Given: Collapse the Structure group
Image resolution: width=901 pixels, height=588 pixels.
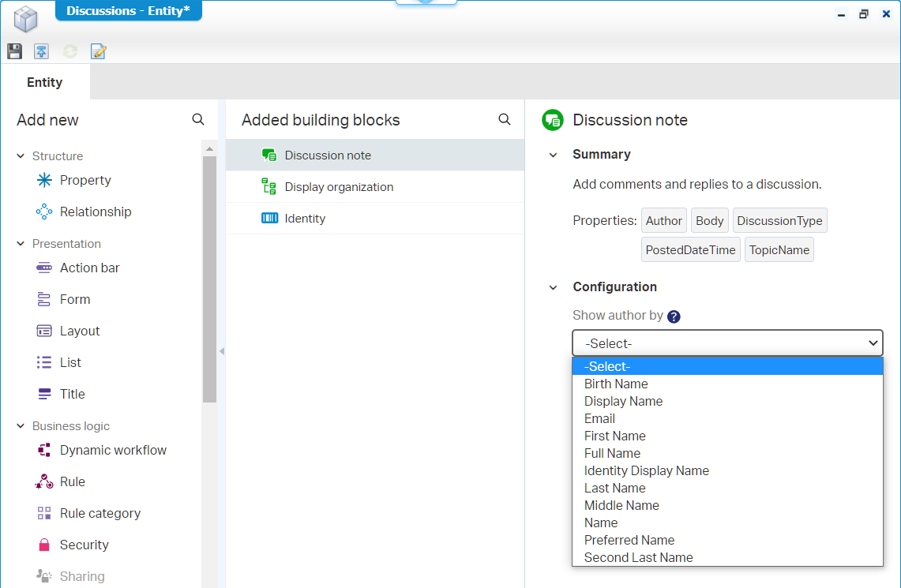Looking at the screenshot, I should coord(21,156).
